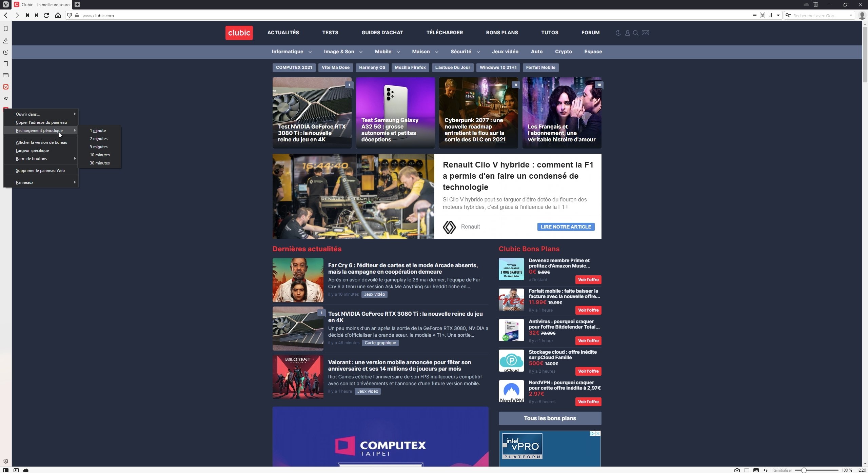Capture the page with camera icon
868x473 pixels.
coord(737,470)
